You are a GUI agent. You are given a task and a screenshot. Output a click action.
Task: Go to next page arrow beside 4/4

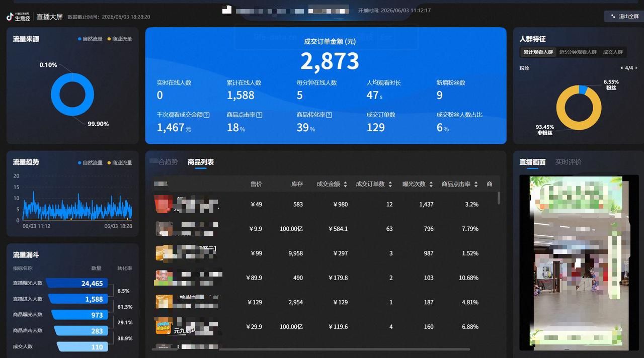(636, 68)
